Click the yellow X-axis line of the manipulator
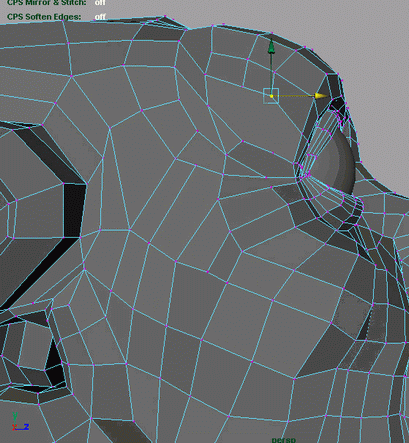The width and height of the screenshot is (409, 443). coord(293,96)
